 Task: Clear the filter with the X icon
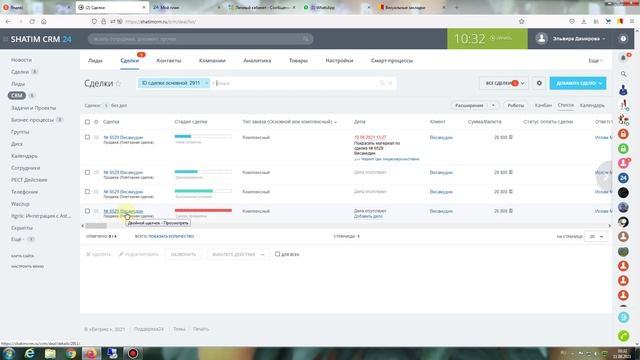390,83
